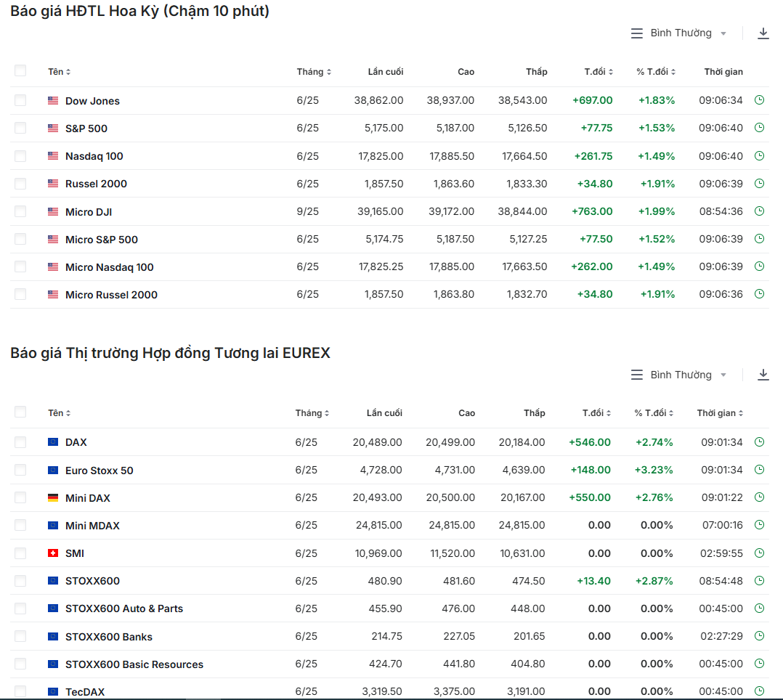Viewport: 783px width, 700px height.
Task: Click clock icon in TecDAX row
Action: [x=759, y=691]
